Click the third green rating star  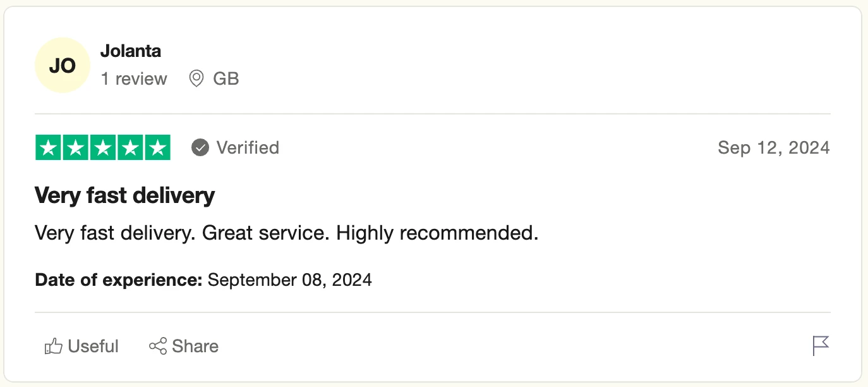coord(103,148)
